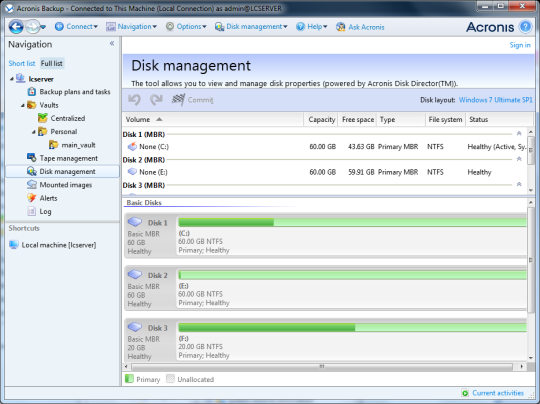Click the Alerts icon
The image size is (540, 404).
tap(31, 198)
